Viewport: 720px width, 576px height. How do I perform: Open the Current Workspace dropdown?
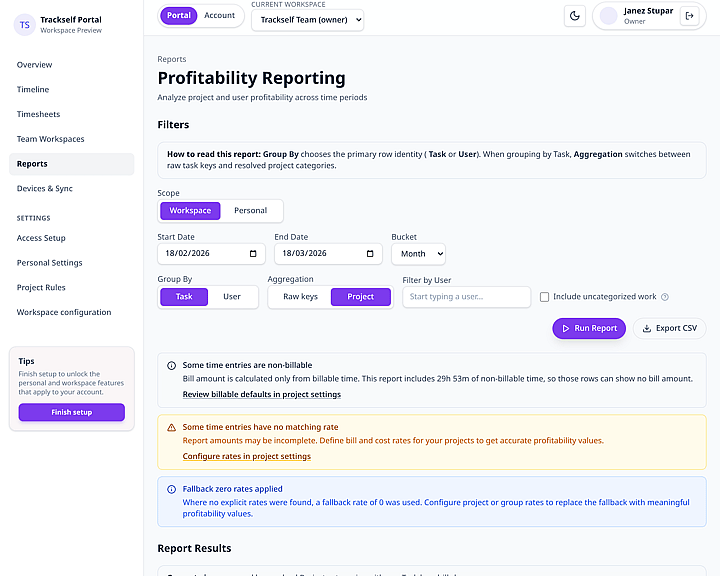click(308, 20)
